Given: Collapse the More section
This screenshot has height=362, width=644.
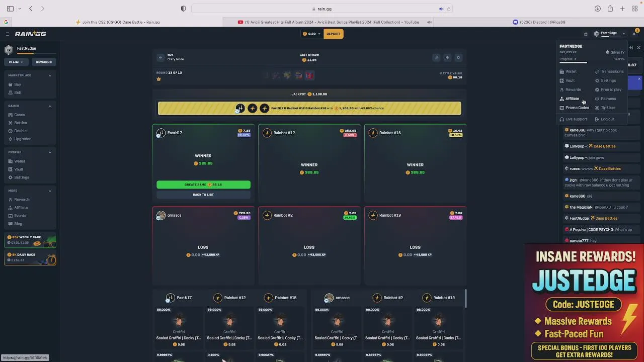Looking at the screenshot, I should [50, 191].
